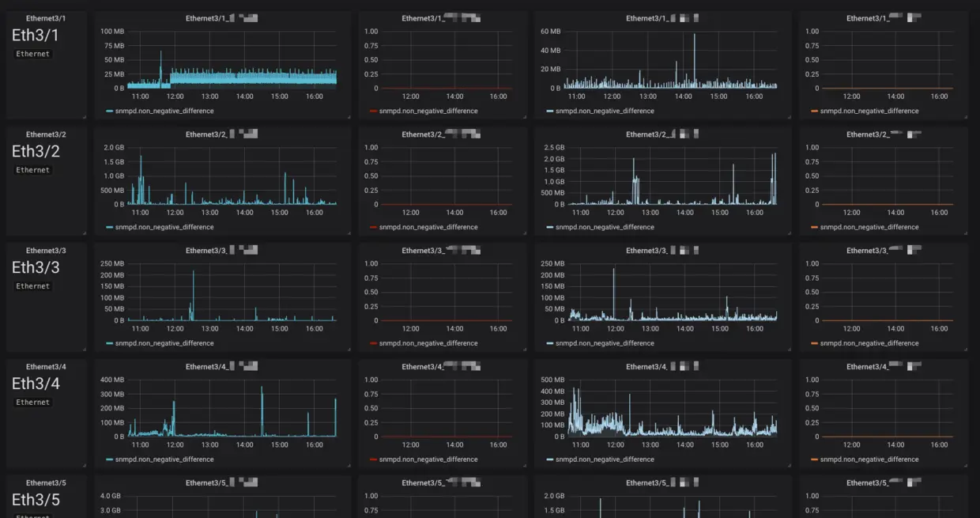The height and width of the screenshot is (518, 980).
Task: Open color picker from Ethernet3/4 pale-blue legend swatch
Action: pyautogui.click(x=549, y=460)
